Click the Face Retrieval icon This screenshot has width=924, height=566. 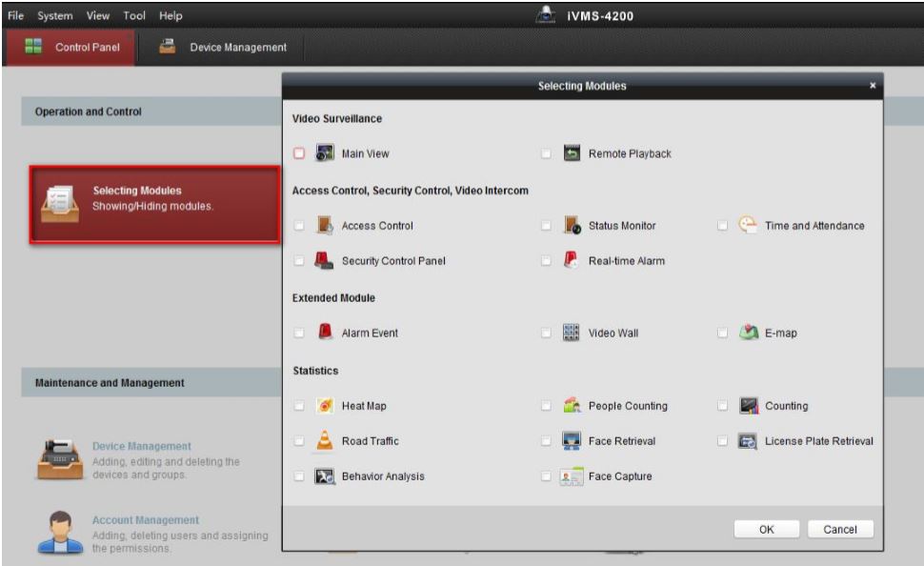(572, 440)
